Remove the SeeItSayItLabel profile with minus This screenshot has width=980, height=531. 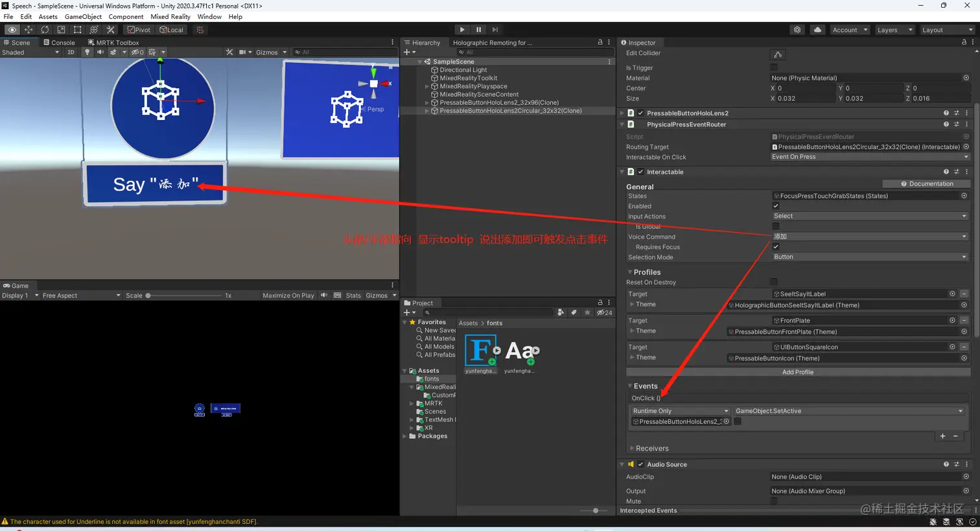(x=964, y=294)
